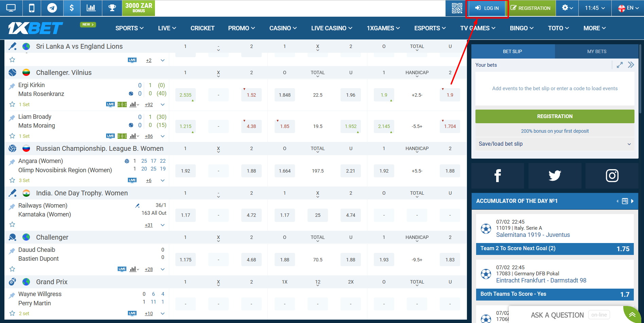Viewport: 644px width, 323px height.
Task: Open live stream for Liam Broady match
Action: [110, 136]
